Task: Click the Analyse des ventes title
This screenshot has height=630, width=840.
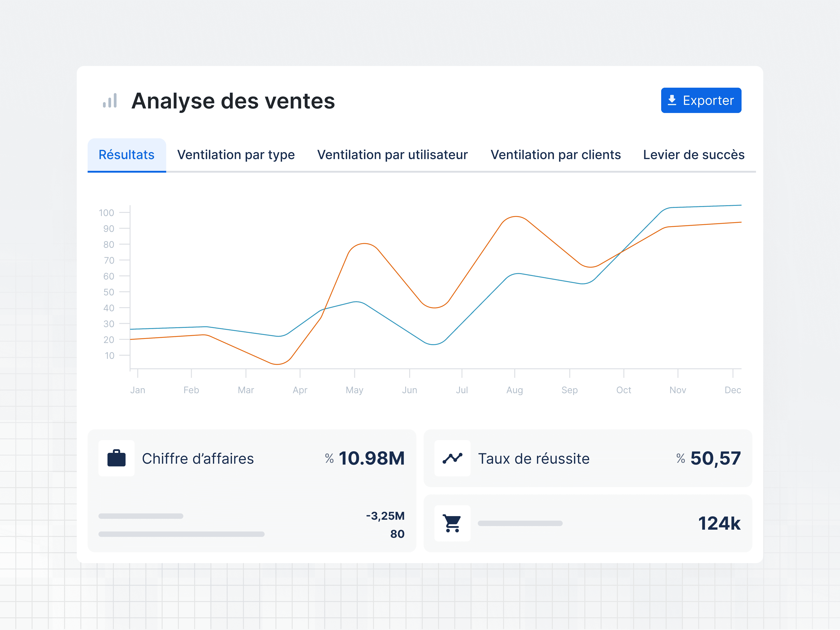Action: tap(233, 101)
